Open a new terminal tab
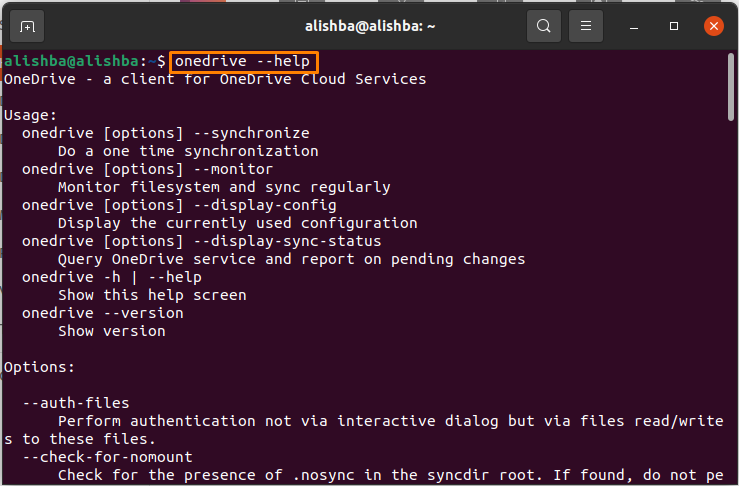Viewport: 739px width, 486px height. [27, 26]
